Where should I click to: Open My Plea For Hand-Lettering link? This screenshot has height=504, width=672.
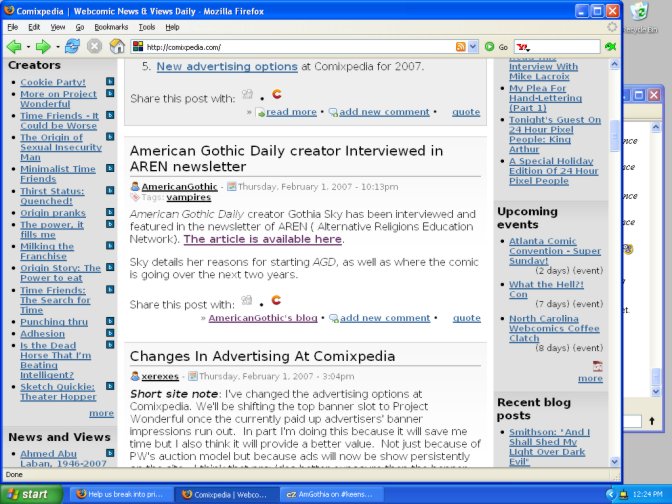click(545, 98)
